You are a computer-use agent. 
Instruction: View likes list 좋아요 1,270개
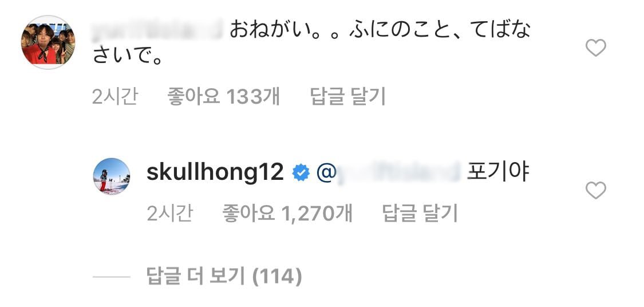pyautogui.click(x=287, y=214)
